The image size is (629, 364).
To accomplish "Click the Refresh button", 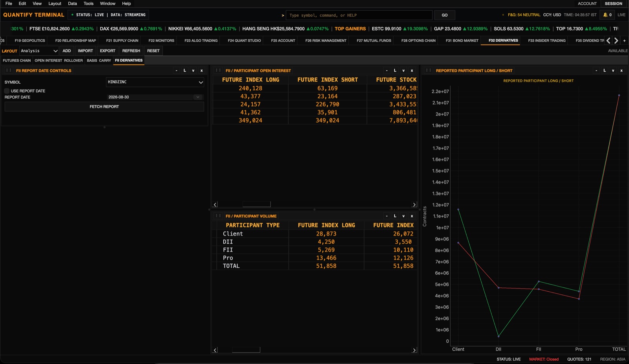I will click(131, 51).
